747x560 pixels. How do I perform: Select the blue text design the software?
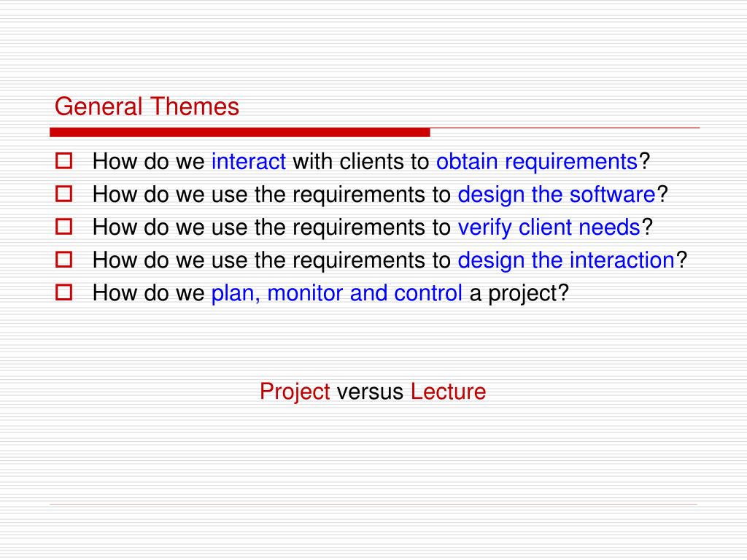[557, 195]
